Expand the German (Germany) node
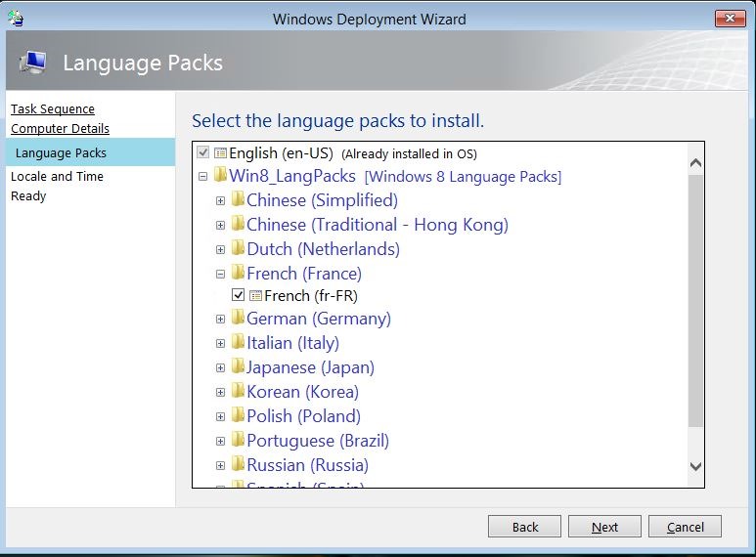 pyautogui.click(x=220, y=319)
